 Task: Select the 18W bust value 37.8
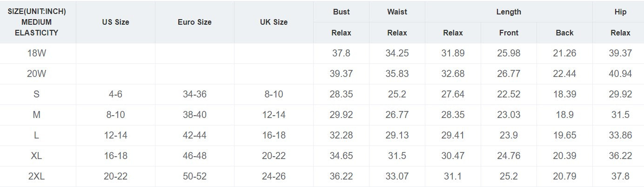tap(341, 53)
